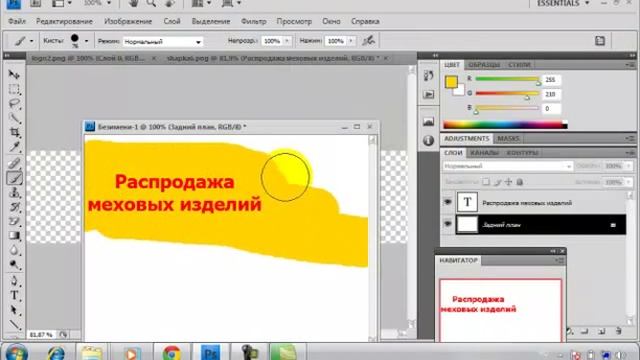This screenshot has height=360, width=640.
Task: Hide the Задний план layer
Action: point(447,224)
